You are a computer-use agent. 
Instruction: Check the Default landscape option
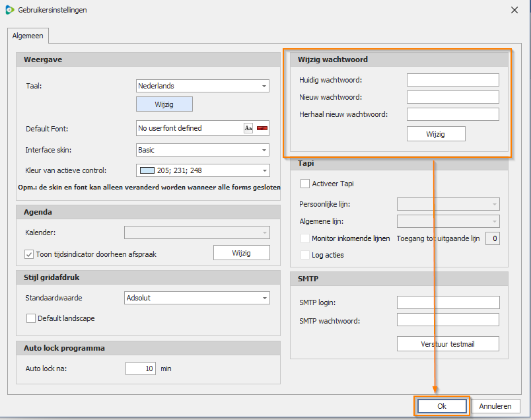[31, 318]
